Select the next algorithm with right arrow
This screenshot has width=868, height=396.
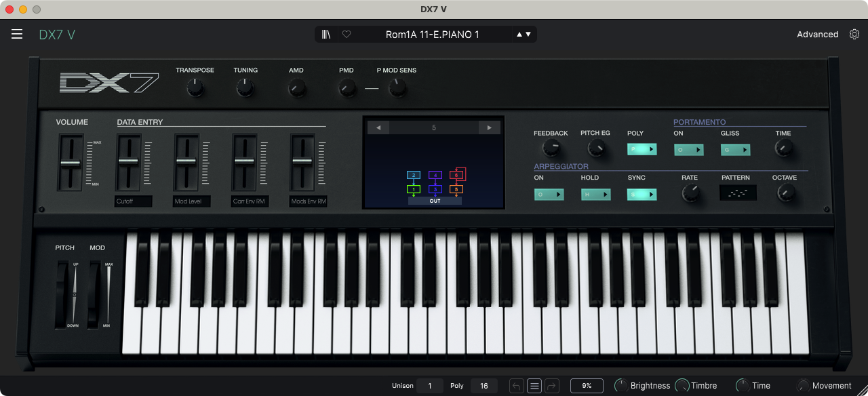(x=488, y=127)
